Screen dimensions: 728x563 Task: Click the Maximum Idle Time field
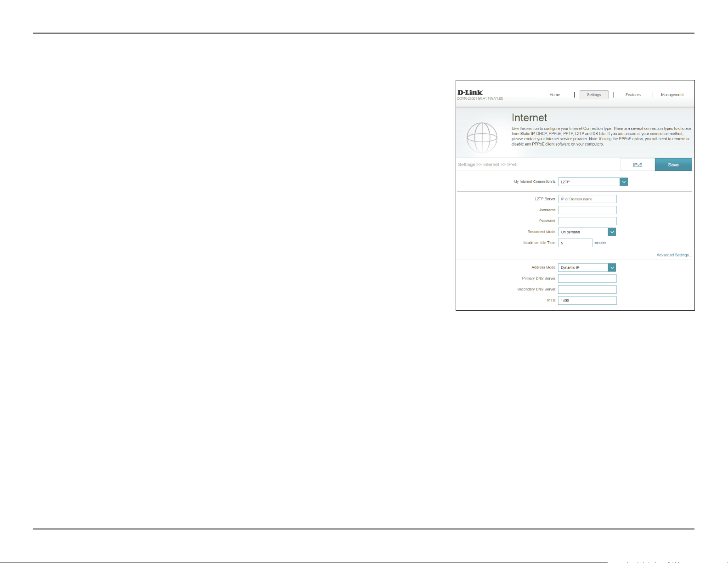click(575, 243)
